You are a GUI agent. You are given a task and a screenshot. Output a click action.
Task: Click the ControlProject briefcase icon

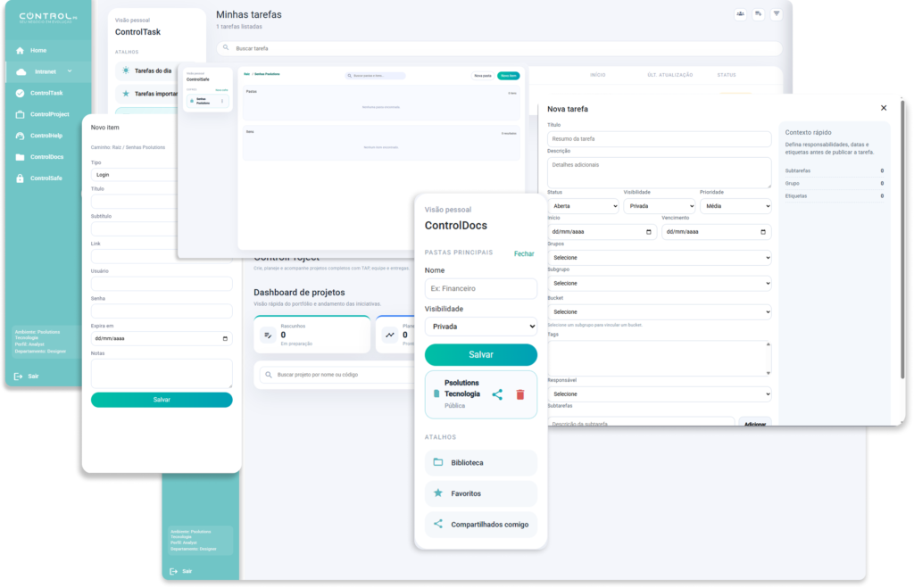point(21,114)
